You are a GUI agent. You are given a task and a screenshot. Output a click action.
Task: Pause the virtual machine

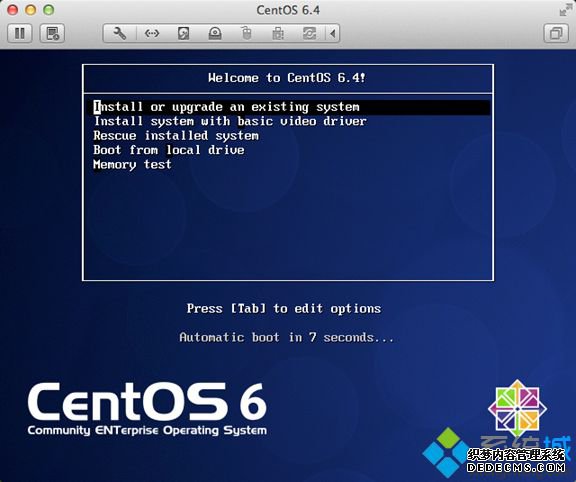(x=20, y=33)
